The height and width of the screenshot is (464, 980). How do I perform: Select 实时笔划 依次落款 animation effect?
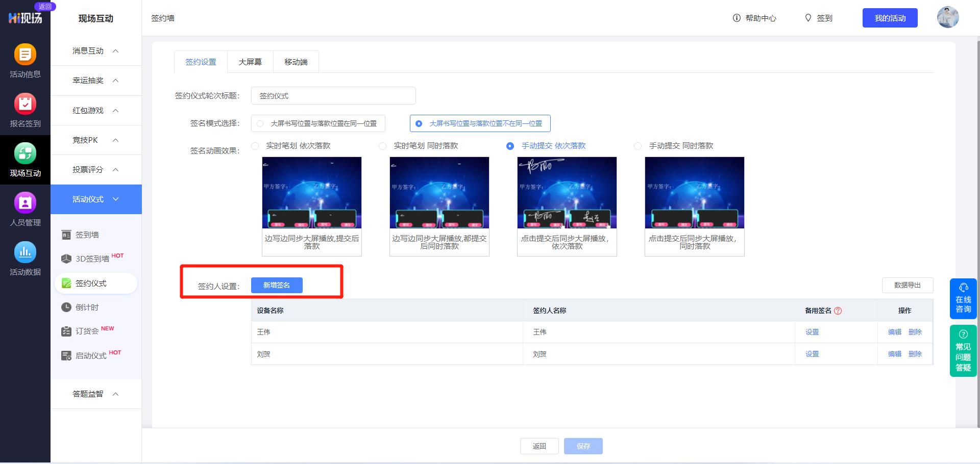[255, 146]
